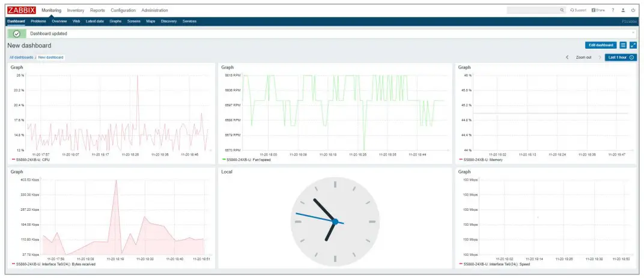Open help via question mark icon
The height and width of the screenshot is (278, 644).
pos(613,10)
